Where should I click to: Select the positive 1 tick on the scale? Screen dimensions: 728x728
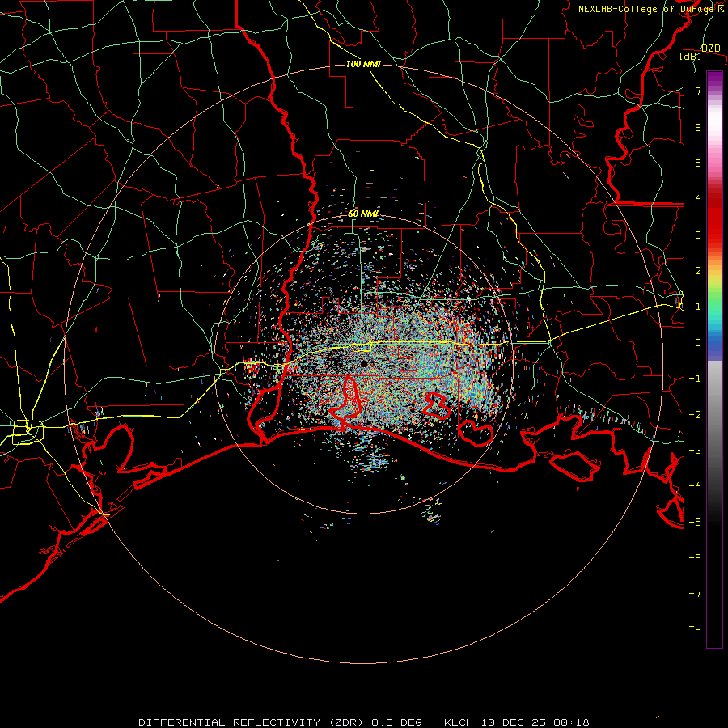click(698, 307)
